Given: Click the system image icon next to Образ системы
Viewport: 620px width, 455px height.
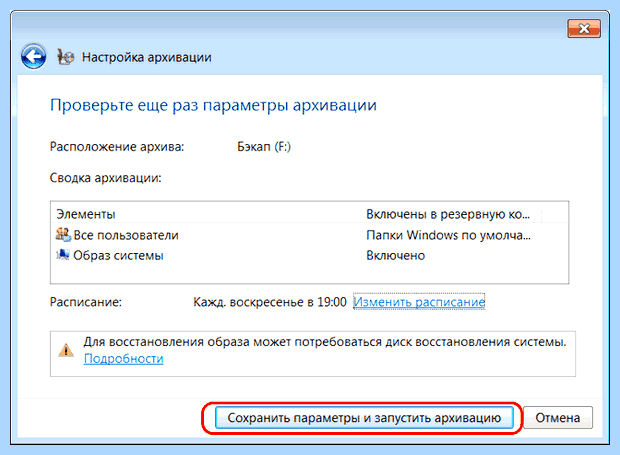Looking at the screenshot, I should coord(63,255).
